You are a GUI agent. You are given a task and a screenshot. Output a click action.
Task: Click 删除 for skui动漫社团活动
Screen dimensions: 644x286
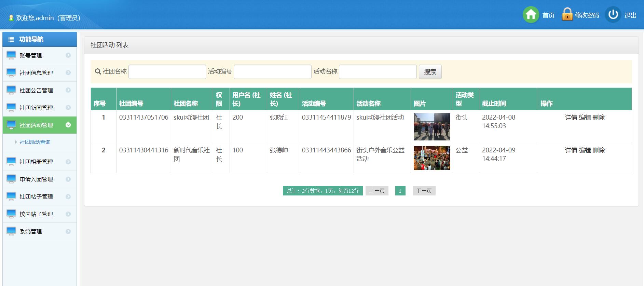pos(599,118)
